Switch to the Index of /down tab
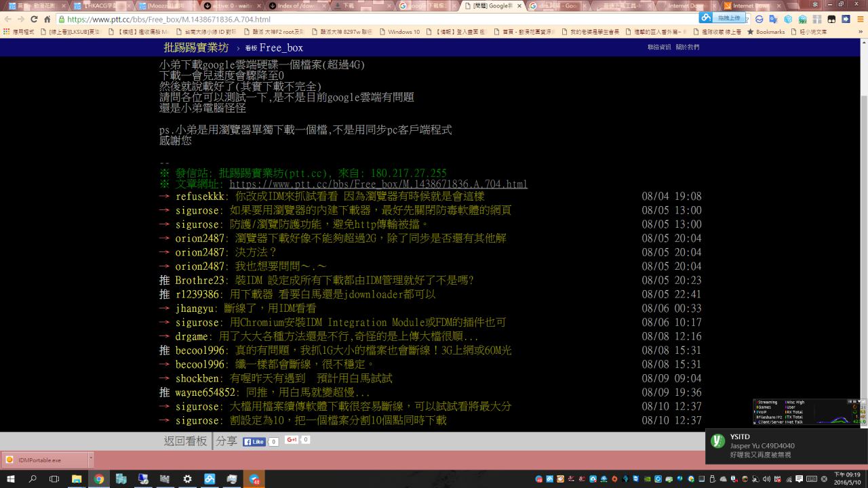Image resolution: width=868 pixels, height=488 pixels. pos(298,6)
